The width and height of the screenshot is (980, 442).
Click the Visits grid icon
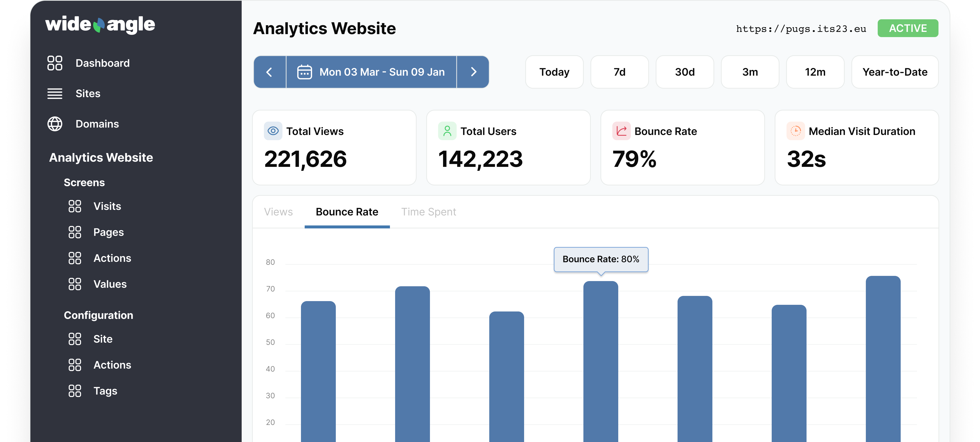coord(75,206)
